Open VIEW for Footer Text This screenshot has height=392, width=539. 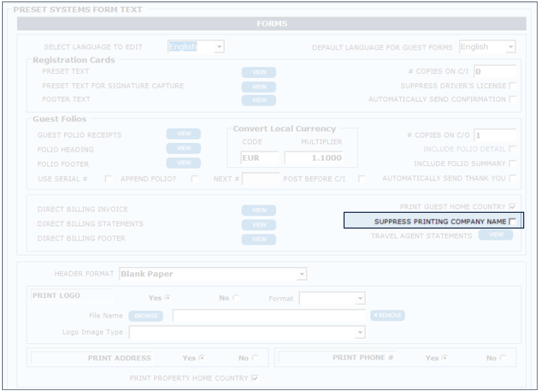click(x=259, y=100)
